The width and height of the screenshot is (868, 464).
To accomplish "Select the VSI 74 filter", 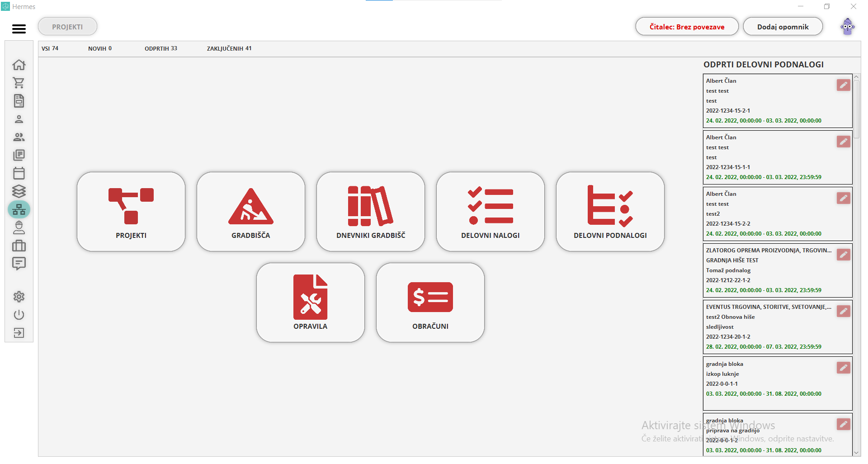I will click(x=50, y=48).
